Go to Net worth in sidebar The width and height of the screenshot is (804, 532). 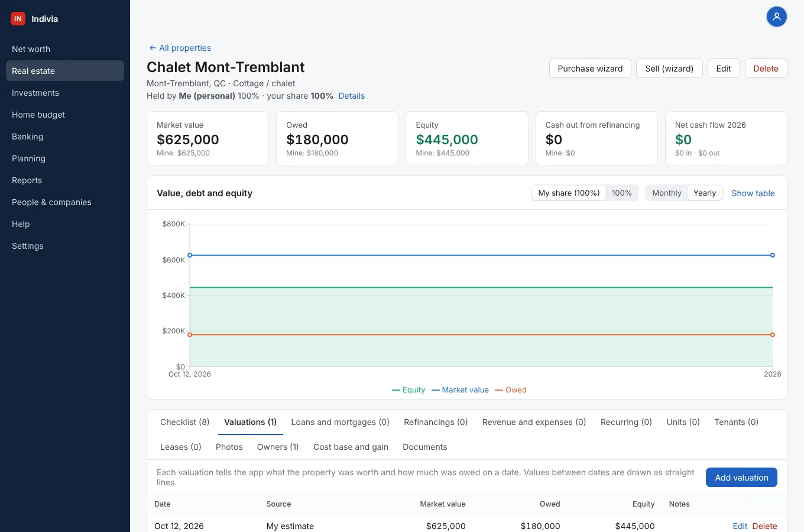coord(65,49)
